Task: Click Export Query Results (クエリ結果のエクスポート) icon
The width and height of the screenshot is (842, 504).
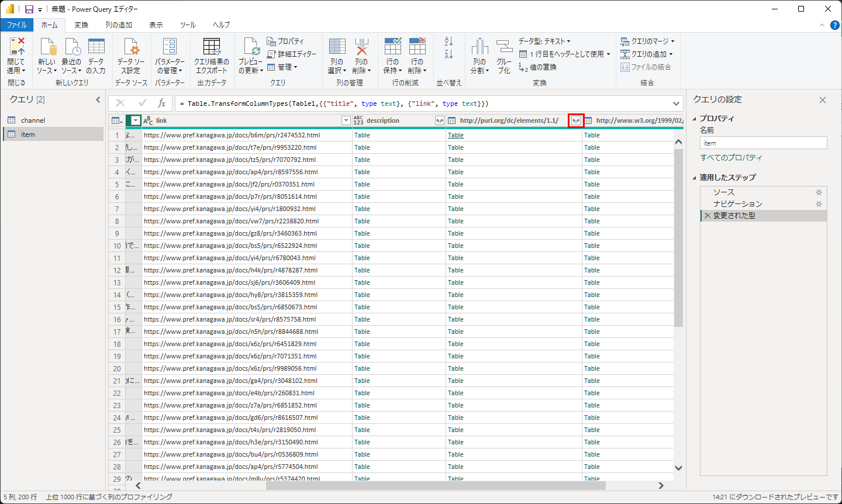Action: (212, 47)
